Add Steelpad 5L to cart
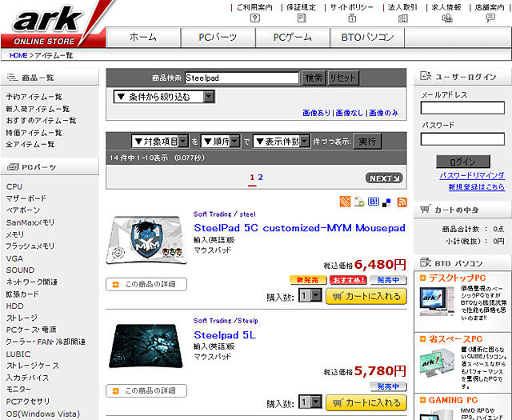The width and height of the screenshot is (512, 420). click(366, 403)
